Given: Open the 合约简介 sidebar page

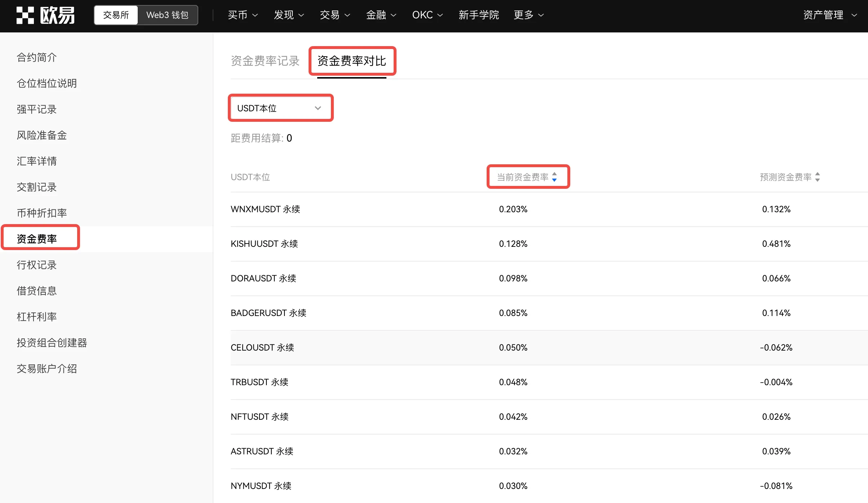Looking at the screenshot, I should tap(36, 57).
